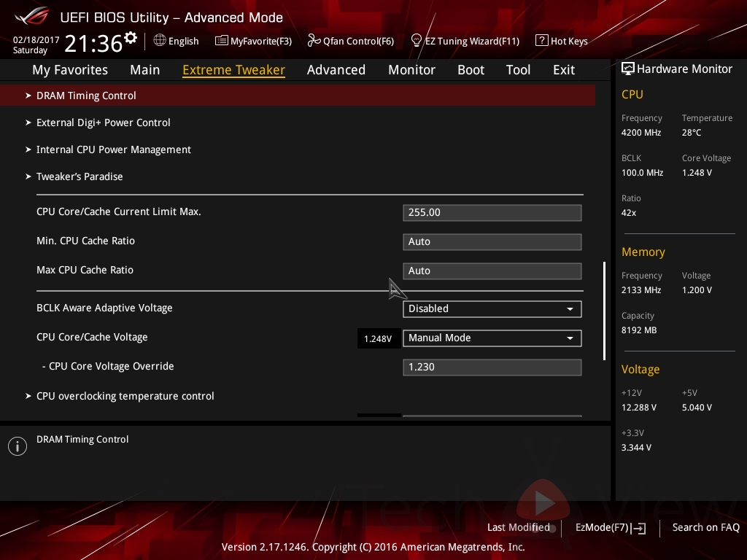
Task: Click +5V reading 5.040 V
Action: (697, 408)
